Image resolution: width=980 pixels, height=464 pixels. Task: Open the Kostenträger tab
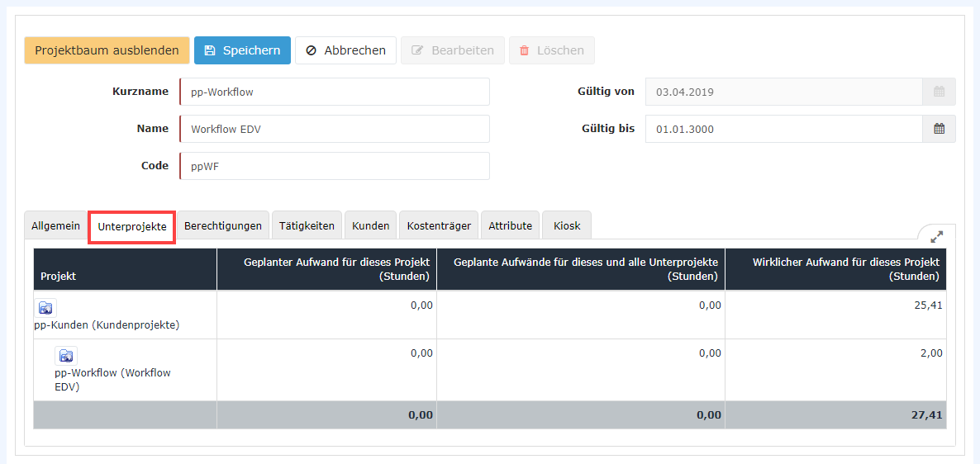[x=439, y=226]
